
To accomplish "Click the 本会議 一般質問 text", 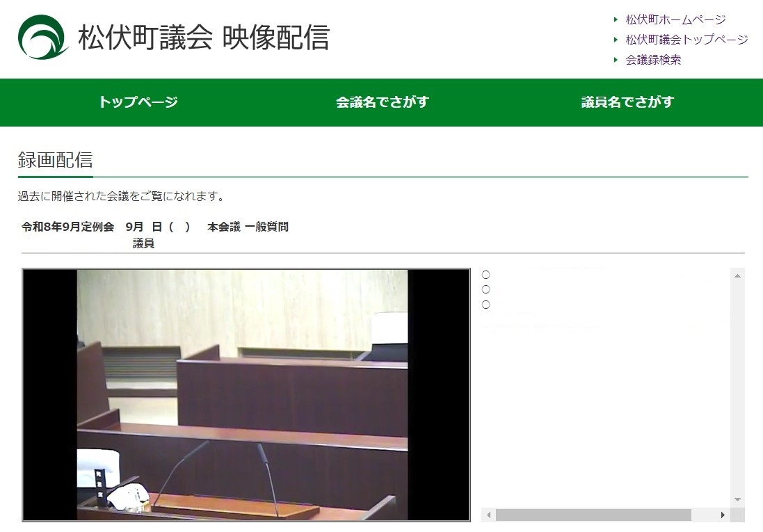I will click(x=248, y=227).
